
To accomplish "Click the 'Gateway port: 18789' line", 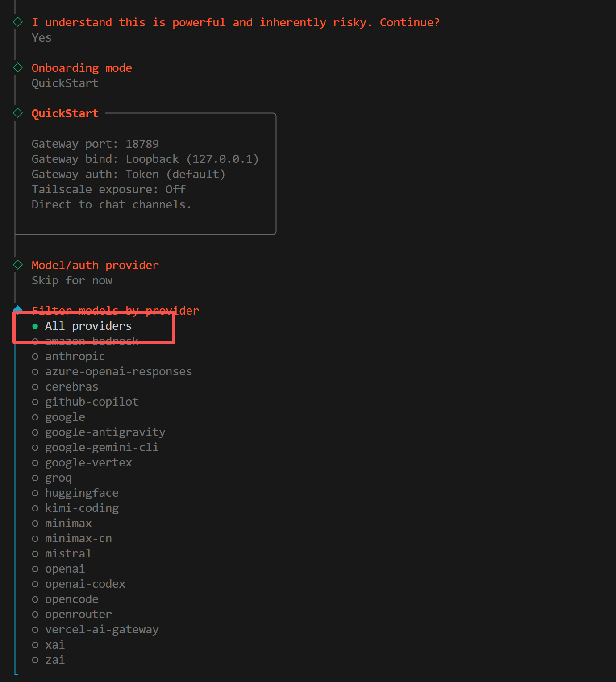I will click(95, 144).
